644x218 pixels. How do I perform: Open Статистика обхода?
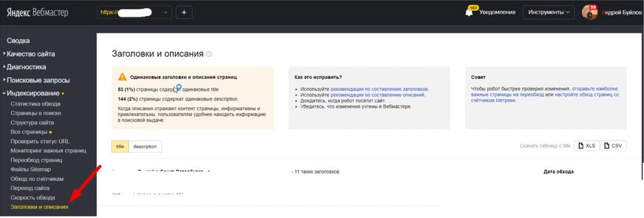[35, 104]
